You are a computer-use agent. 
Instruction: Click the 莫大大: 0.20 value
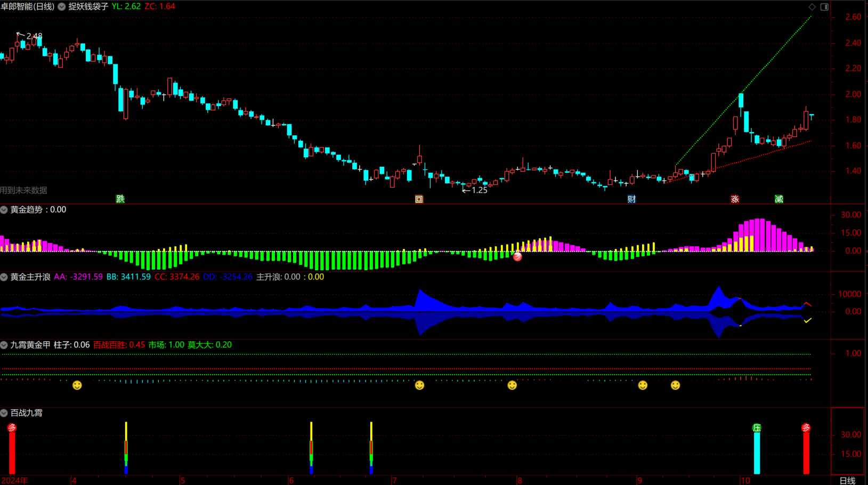tap(209, 345)
